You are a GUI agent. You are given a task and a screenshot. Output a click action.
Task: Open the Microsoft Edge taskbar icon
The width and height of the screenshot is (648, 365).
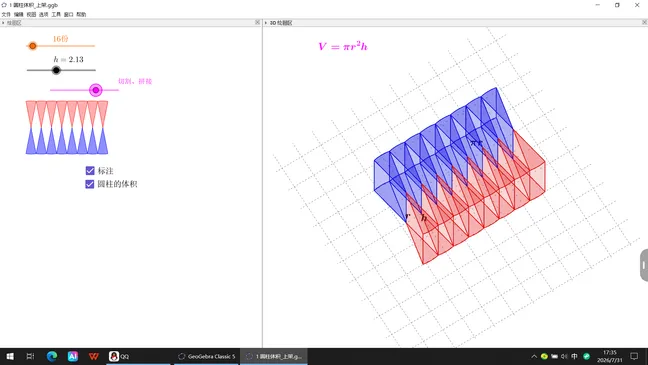pyautogui.click(x=52, y=356)
